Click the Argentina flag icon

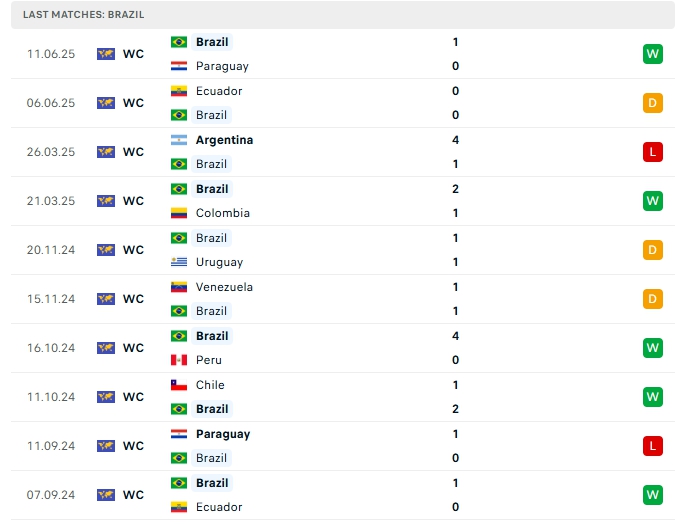click(x=179, y=140)
